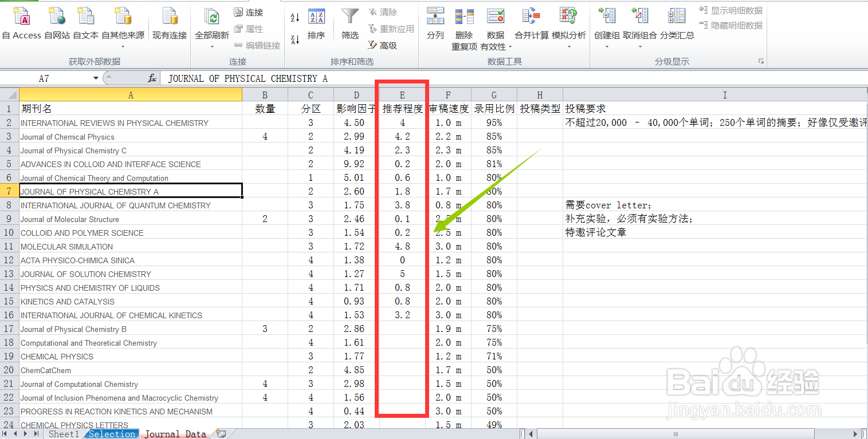Open 现有连接 existing connections

tap(170, 24)
